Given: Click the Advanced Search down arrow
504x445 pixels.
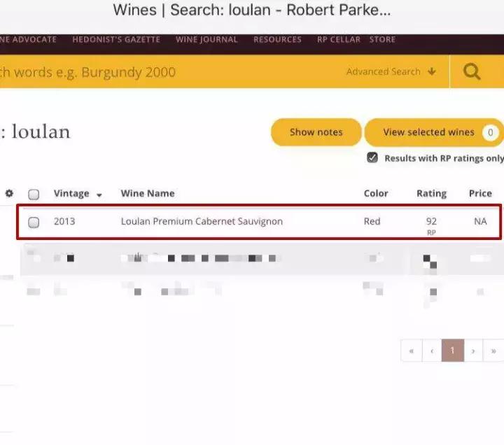Looking at the screenshot, I should [432, 71].
